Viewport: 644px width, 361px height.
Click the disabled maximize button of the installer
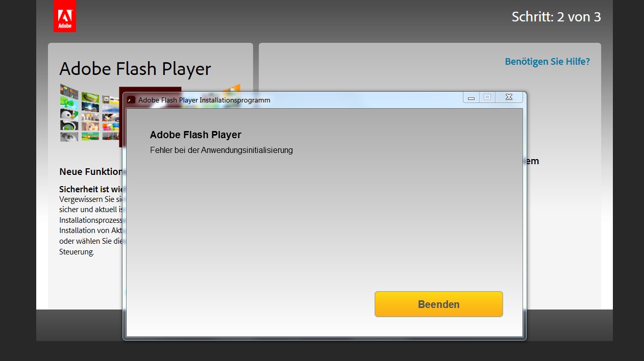pos(487,97)
